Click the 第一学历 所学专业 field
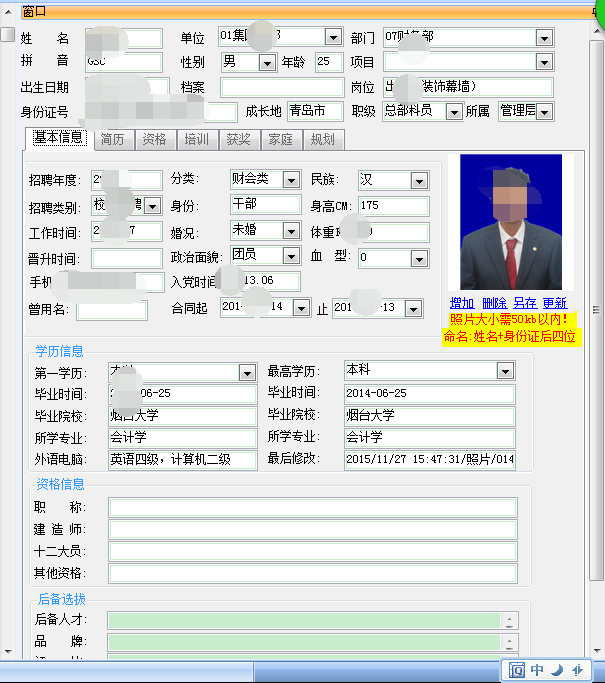605x683 pixels. point(183,438)
